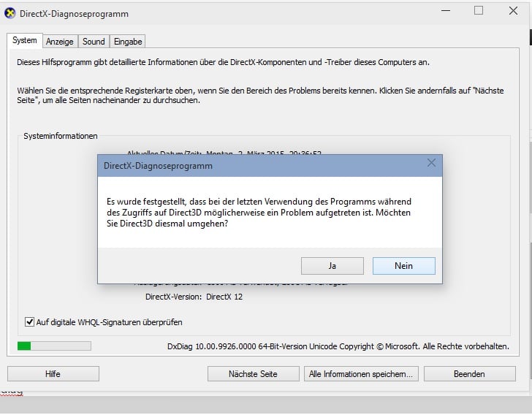Open Hilfe
The height and width of the screenshot is (415, 532).
pos(53,373)
